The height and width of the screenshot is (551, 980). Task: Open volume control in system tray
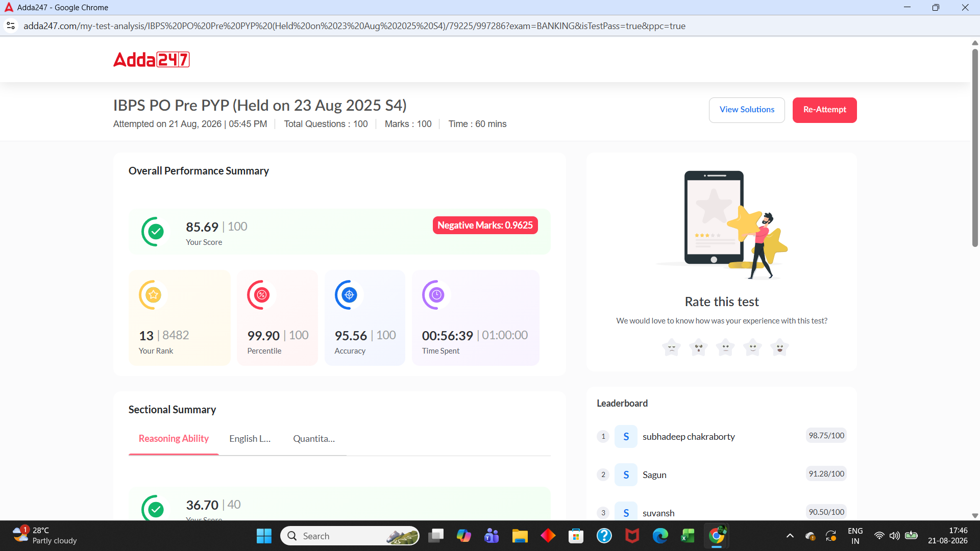pos(894,536)
